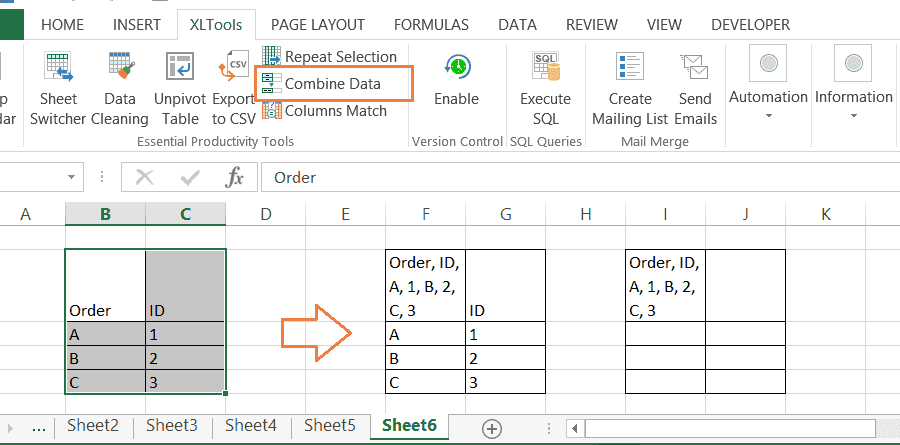Switch to the HOME tab

pos(63,25)
